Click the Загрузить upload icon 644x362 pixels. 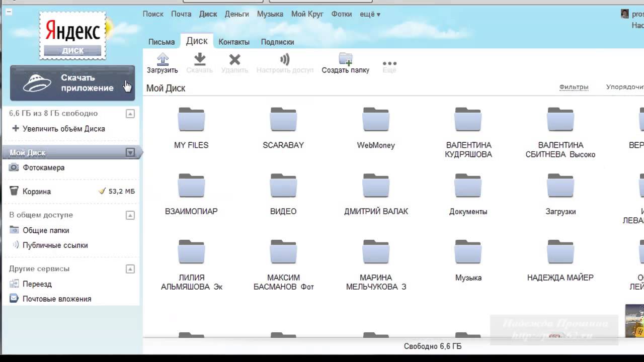pyautogui.click(x=163, y=59)
